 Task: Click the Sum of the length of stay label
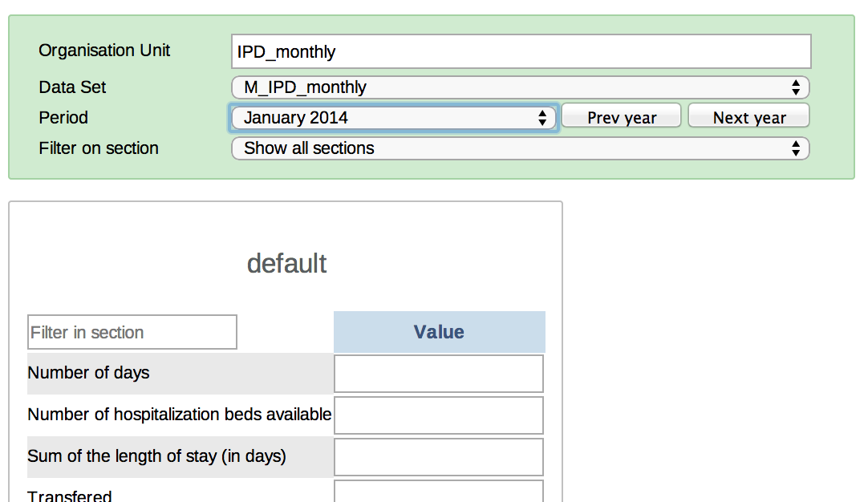click(x=156, y=456)
